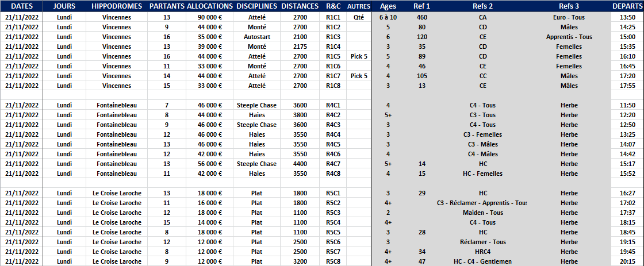Select distance 3800 cell
Viewport: 644px width, 266px height.
(x=300, y=115)
